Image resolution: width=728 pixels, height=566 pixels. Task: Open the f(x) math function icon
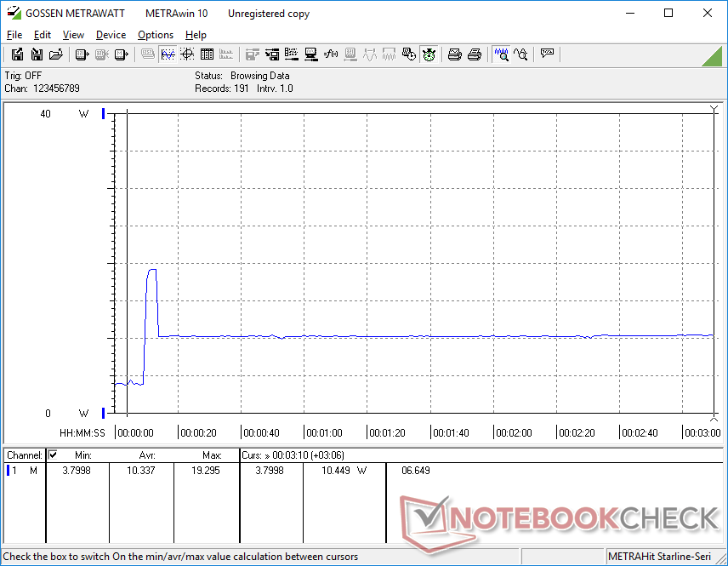click(331, 54)
